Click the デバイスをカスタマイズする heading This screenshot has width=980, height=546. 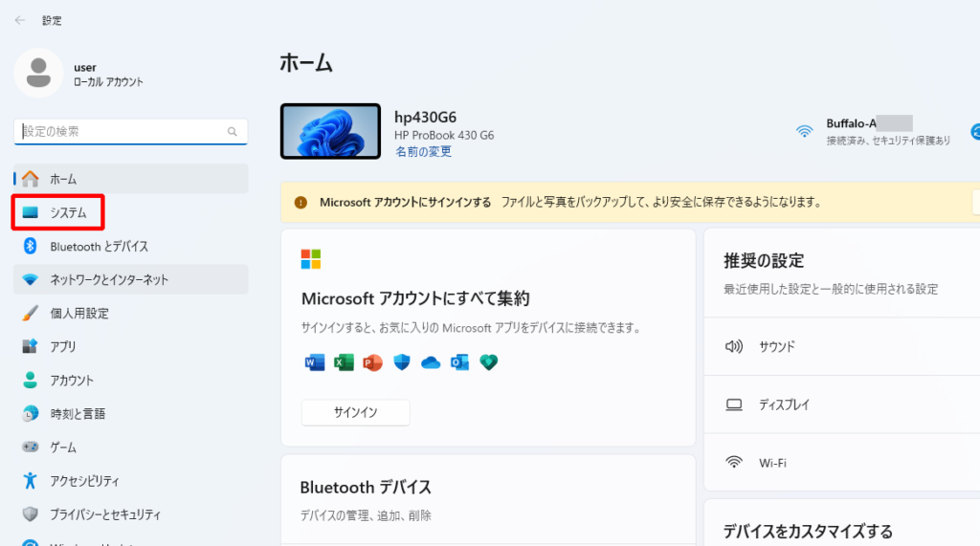pyautogui.click(x=808, y=532)
